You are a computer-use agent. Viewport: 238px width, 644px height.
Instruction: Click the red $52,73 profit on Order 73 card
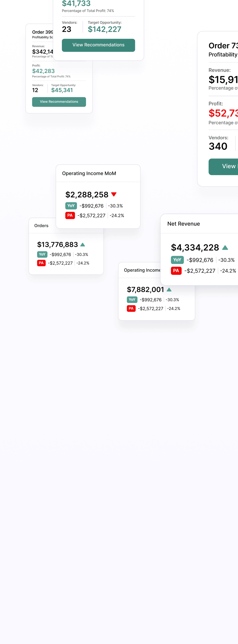pyautogui.click(x=223, y=113)
